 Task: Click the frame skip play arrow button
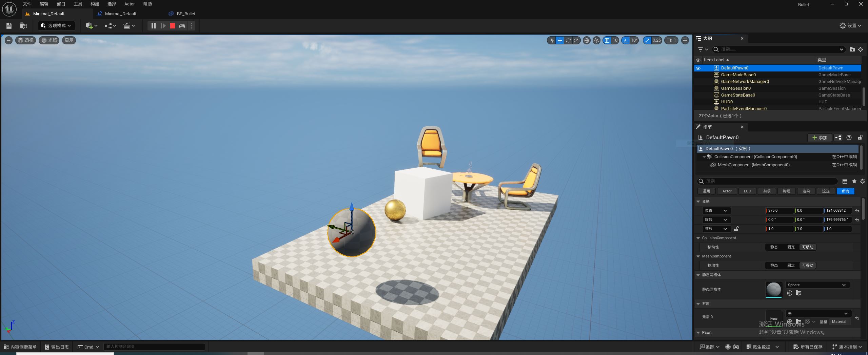coord(163,26)
